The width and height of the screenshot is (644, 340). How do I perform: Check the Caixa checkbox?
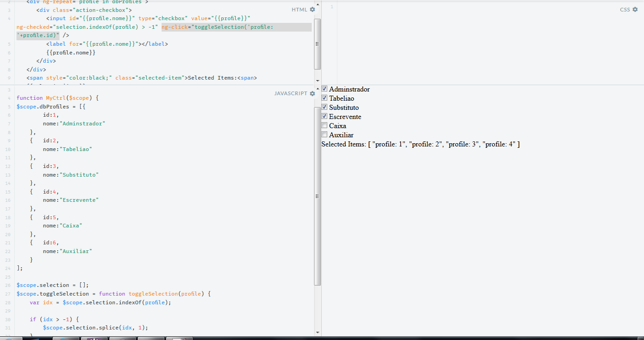coord(325,125)
